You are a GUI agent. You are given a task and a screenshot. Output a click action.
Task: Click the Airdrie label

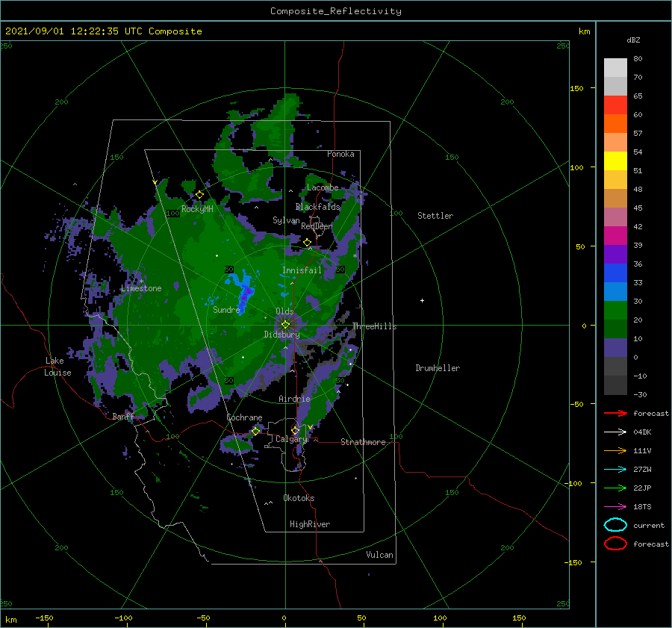tap(294, 399)
